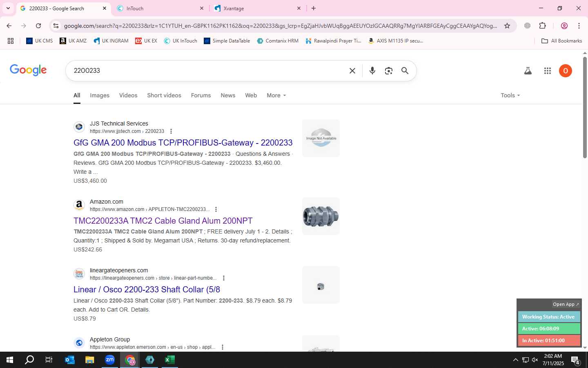Open the Simple DataTable bookmark
Viewport: 588px width, 368px height.
click(x=227, y=41)
